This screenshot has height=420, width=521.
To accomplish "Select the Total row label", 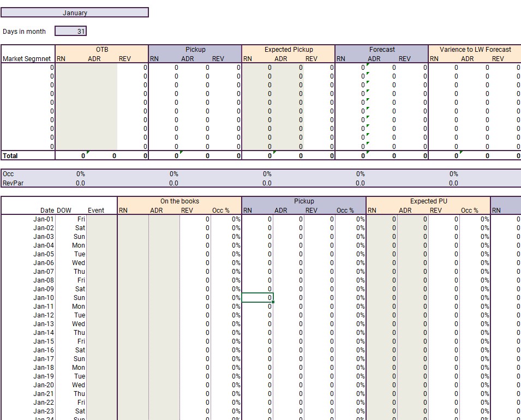I will tap(10, 155).
